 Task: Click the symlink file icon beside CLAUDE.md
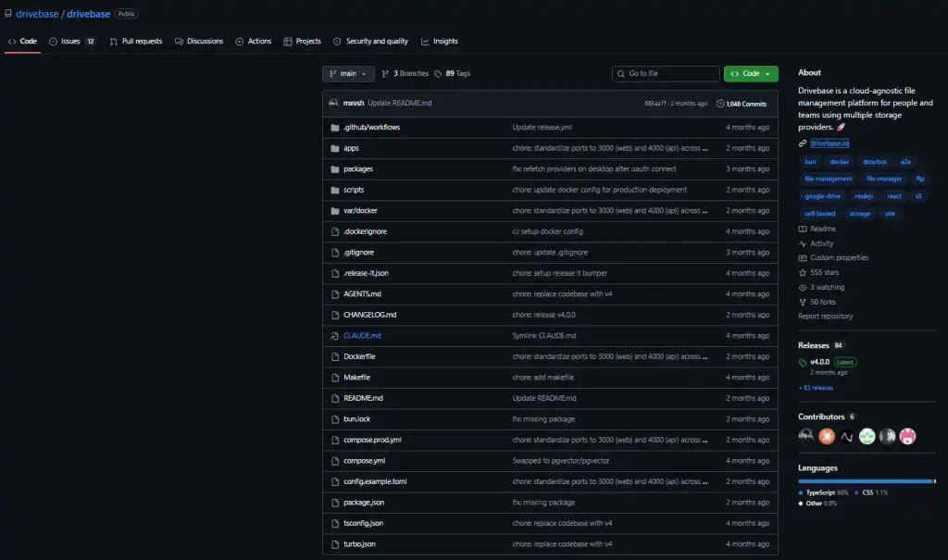335,336
